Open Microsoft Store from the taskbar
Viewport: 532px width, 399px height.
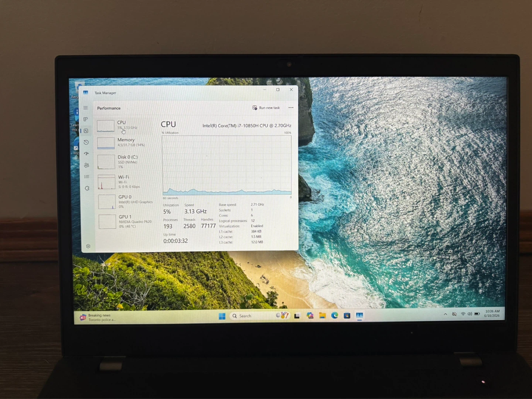coord(347,315)
